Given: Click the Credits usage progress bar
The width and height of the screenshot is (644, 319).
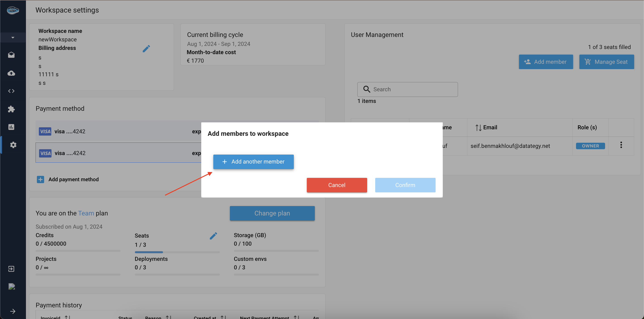Looking at the screenshot, I should point(78,251).
